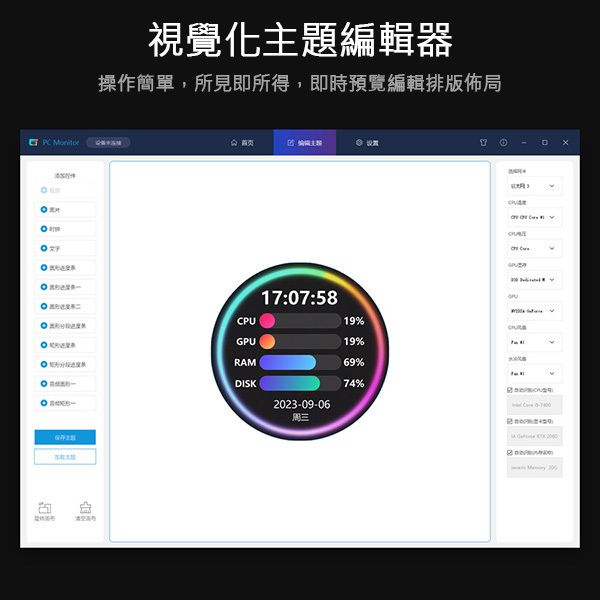Open the GPU dropdown showing NVIDIA GeForce
The width and height of the screenshot is (600, 600).
535,311
